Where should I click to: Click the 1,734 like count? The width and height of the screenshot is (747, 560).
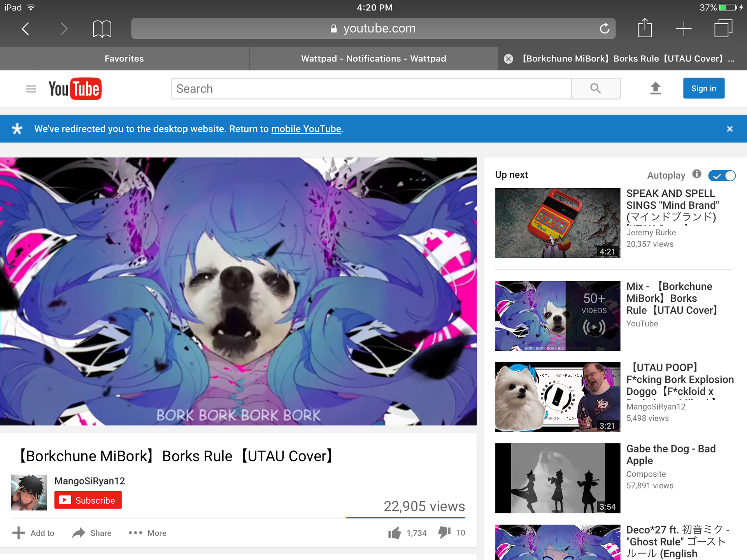pos(416,533)
